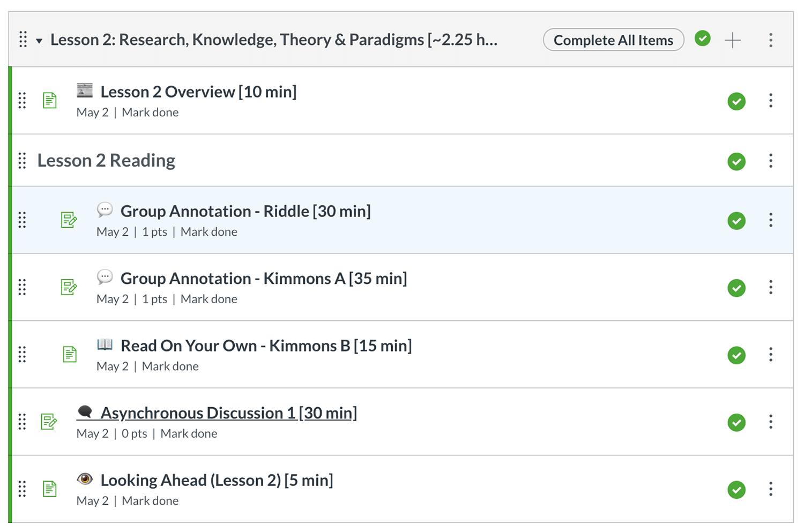
Task: Toggle the module header published checkmark
Action: point(702,39)
